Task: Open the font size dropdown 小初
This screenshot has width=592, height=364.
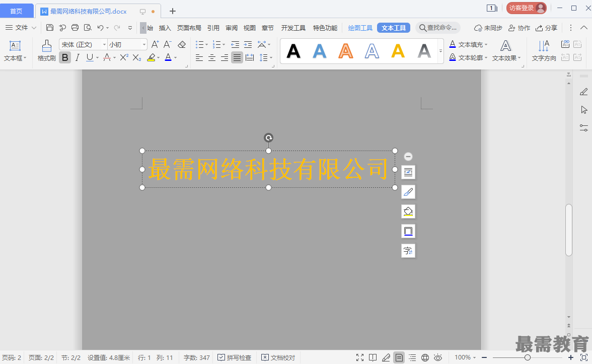Action: coord(144,44)
